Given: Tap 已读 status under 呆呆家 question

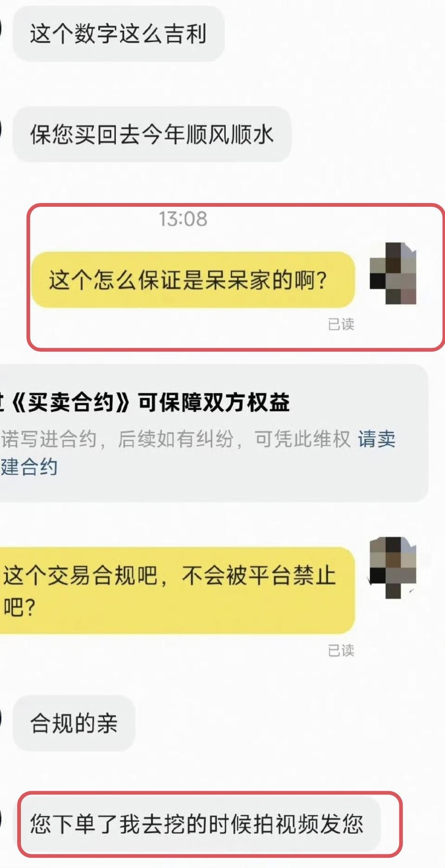Looking at the screenshot, I should tap(341, 324).
